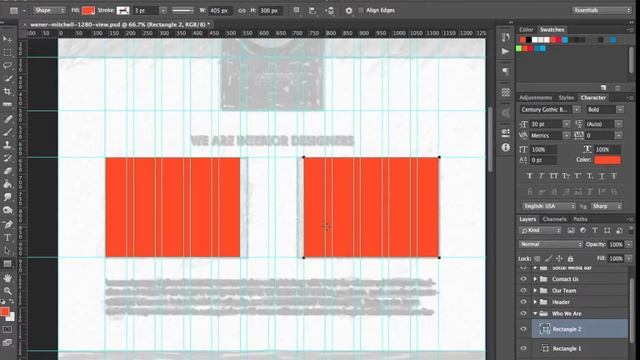The image size is (640, 360).
Task: Delete swatch with the trash icon
Action: (x=618, y=88)
